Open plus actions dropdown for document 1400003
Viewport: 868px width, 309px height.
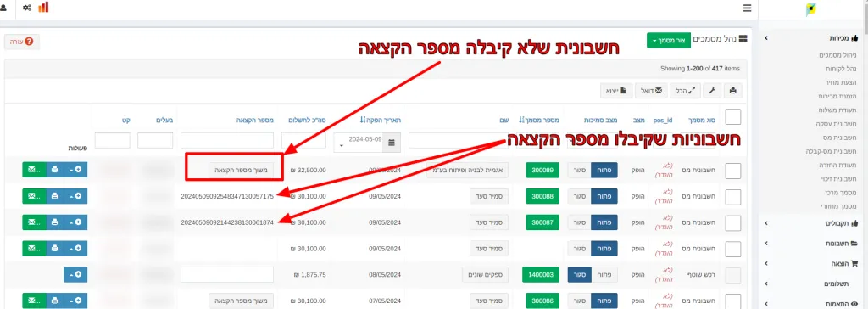coord(75,274)
